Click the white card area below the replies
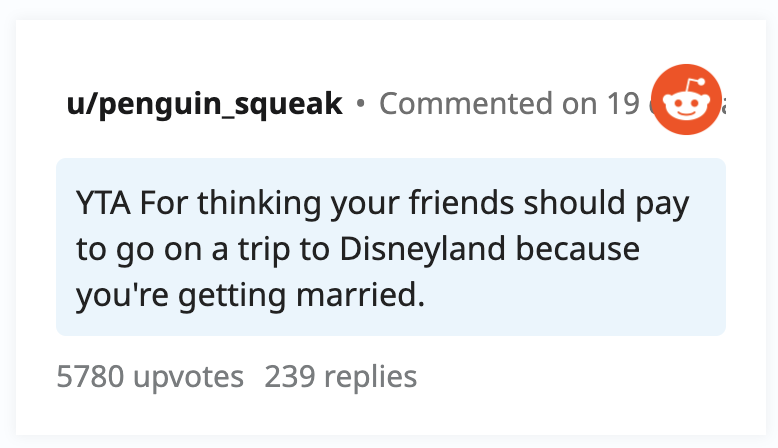This screenshot has width=778, height=448. click(391, 415)
